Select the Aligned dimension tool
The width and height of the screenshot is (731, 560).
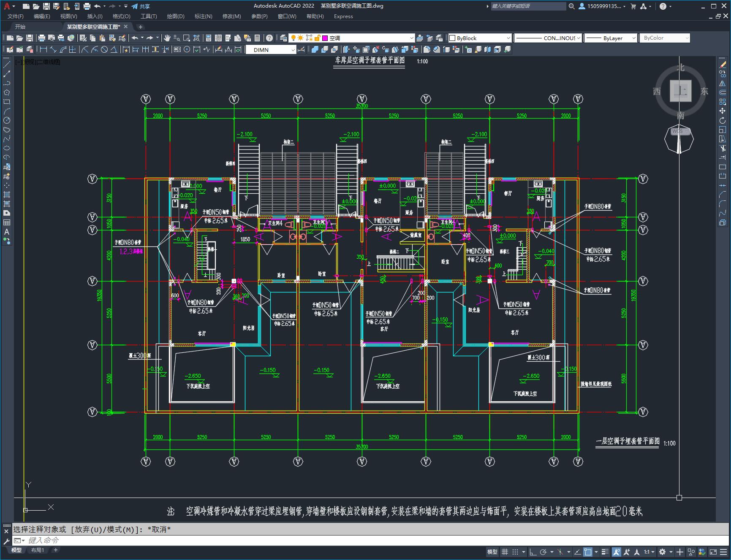53,50
